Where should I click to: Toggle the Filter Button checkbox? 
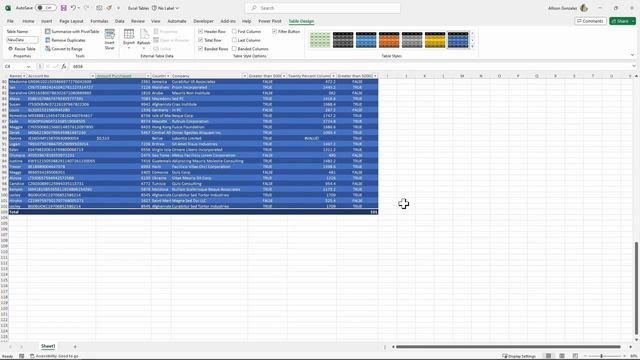tap(274, 31)
